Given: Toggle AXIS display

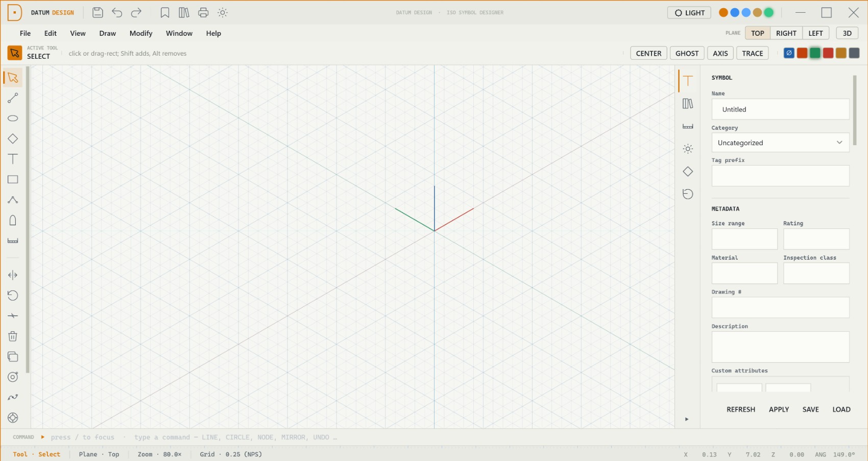Looking at the screenshot, I should point(720,53).
